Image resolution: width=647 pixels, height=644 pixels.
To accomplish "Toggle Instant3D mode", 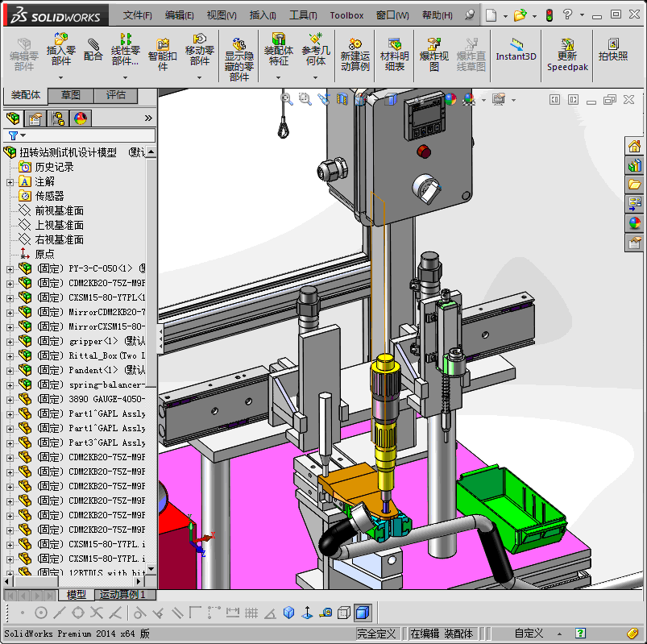I will [x=516, y=49].
